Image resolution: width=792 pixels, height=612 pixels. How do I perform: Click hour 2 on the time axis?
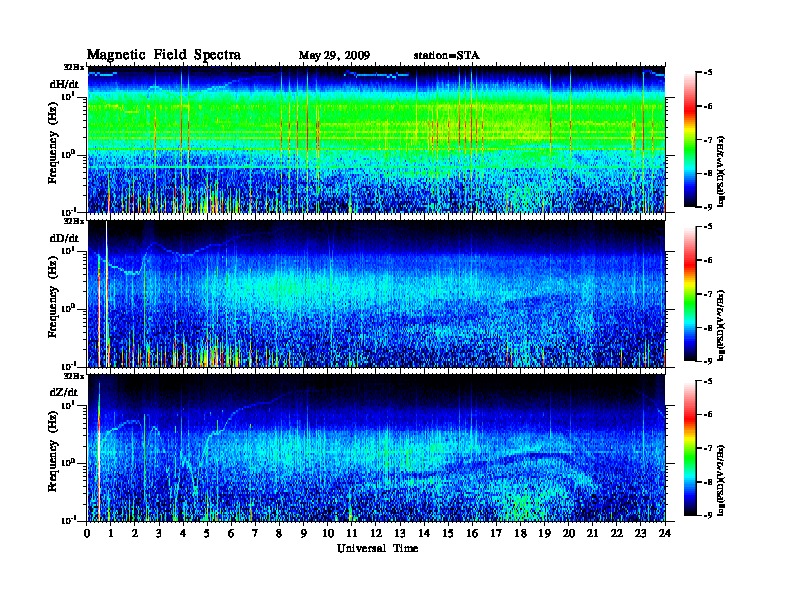(x=135, y=533)
